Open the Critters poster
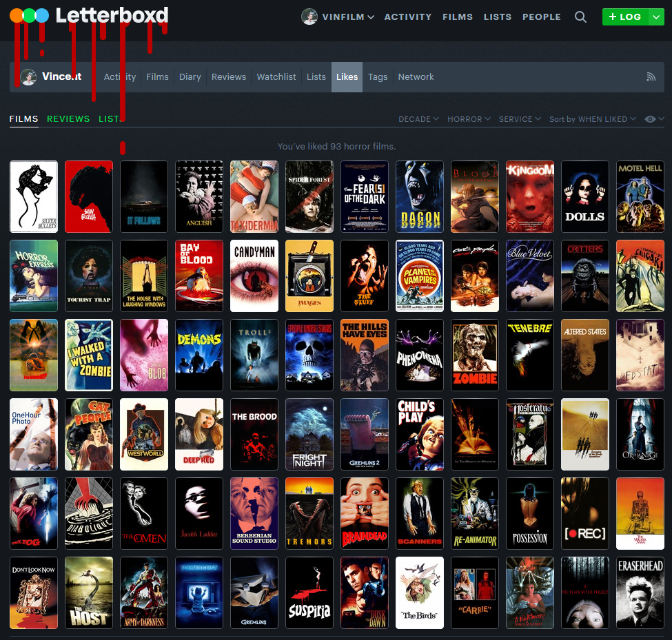 (585, 276)
